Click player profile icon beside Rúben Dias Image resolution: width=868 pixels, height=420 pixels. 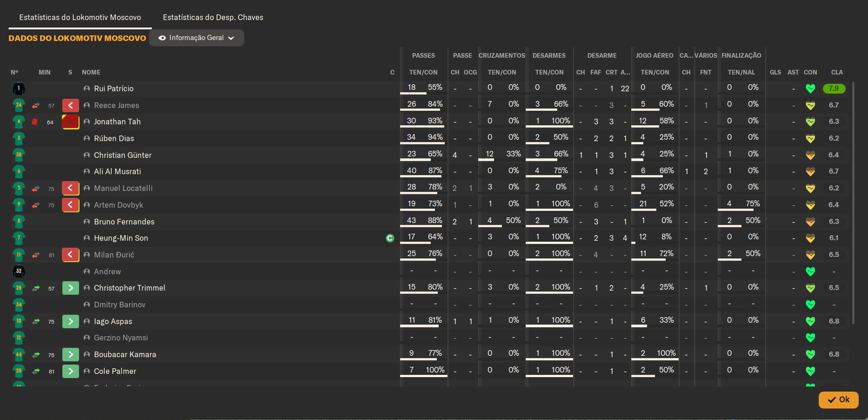tap(87, 138)
